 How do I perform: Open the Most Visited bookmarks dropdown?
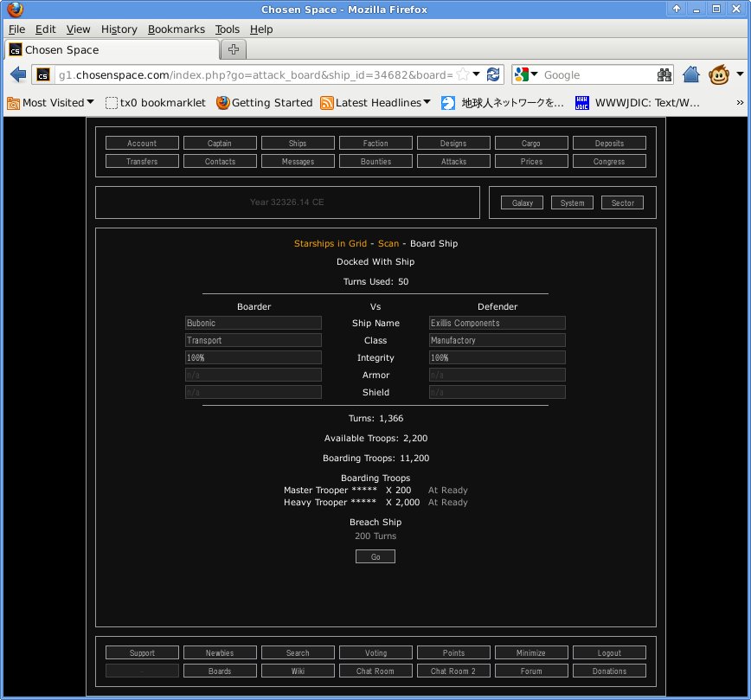point(51,102)
